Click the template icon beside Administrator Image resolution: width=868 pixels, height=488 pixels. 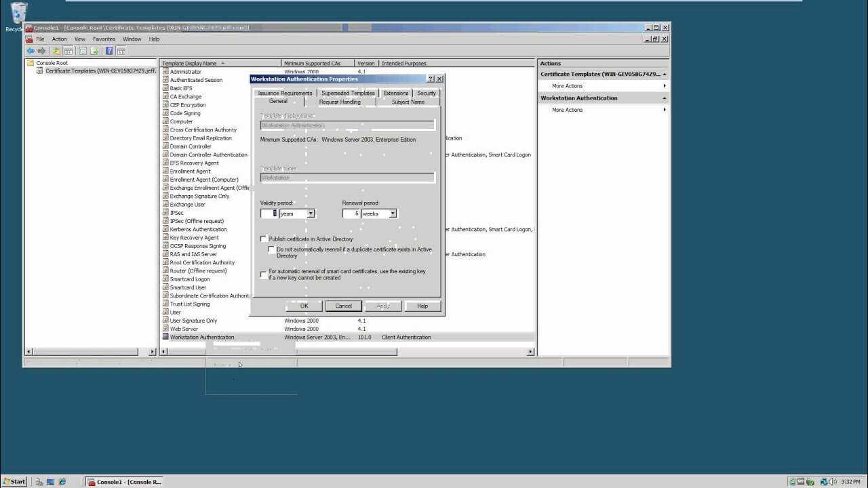coord(165,71)
